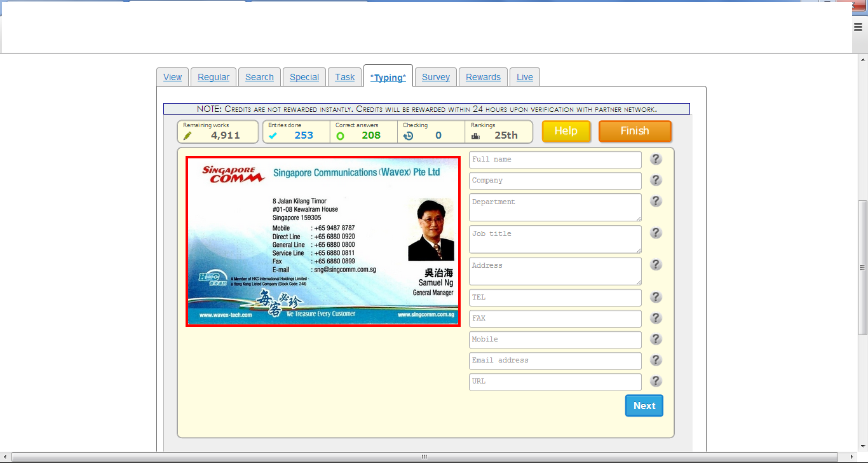Screen dimensions: 868x463
Task: Open the Special tab
Action: pos(304,77)
